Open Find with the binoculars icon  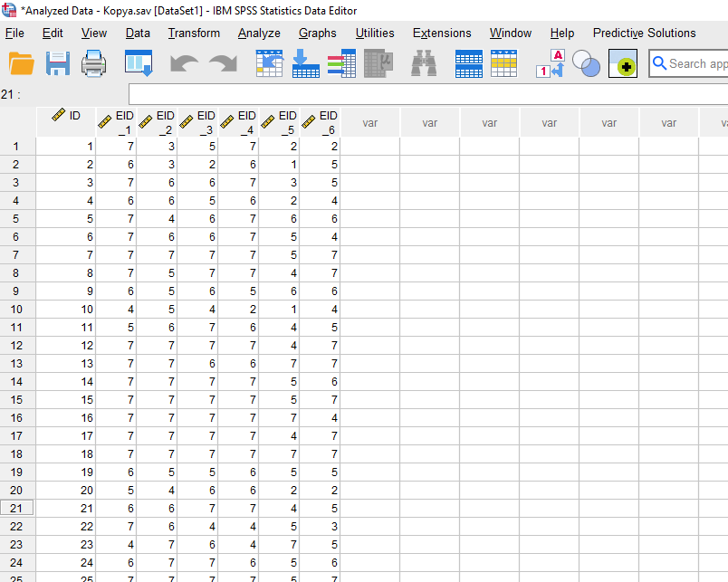423,63
